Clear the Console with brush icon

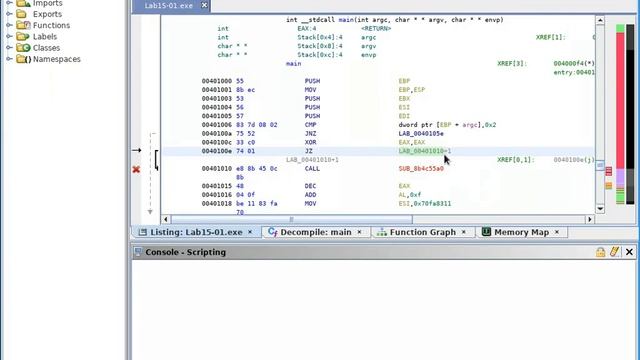point(615,251)
